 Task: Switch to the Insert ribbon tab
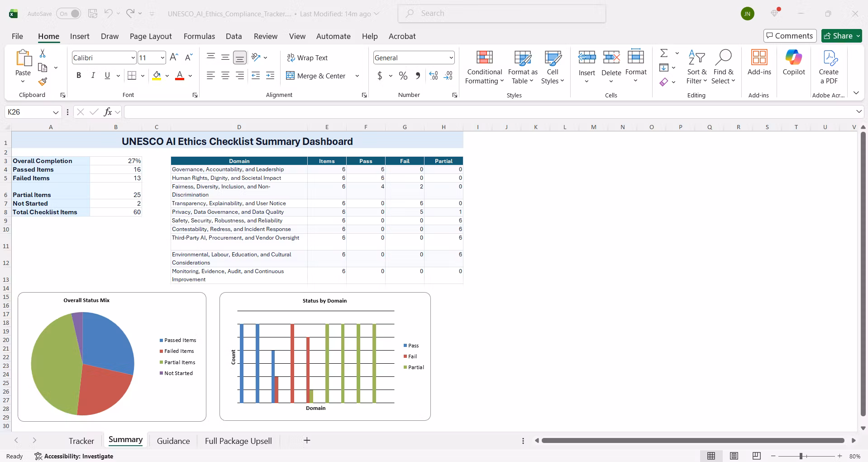point(80,36)
